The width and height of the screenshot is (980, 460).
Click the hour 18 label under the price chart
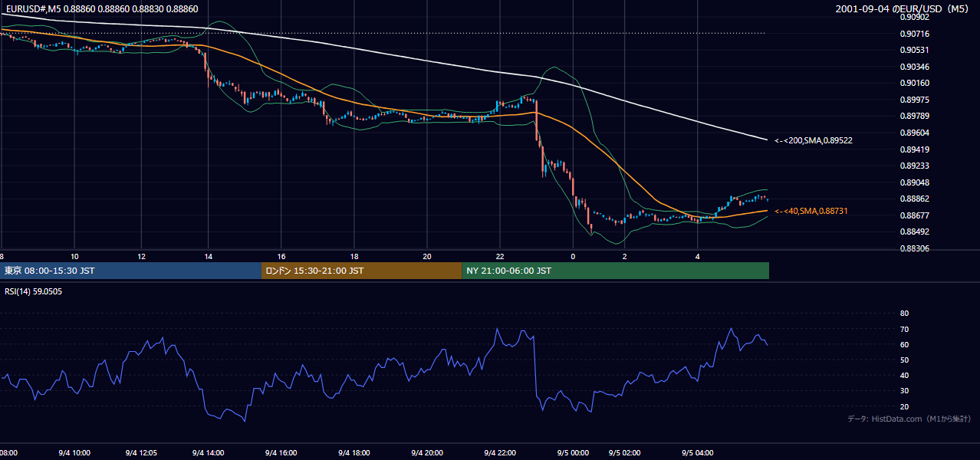(x=354, y=256)
